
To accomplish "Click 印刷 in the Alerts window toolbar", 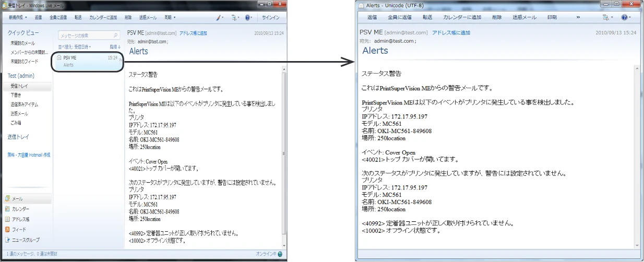I will pyautogui.click(x=552, y=17).
